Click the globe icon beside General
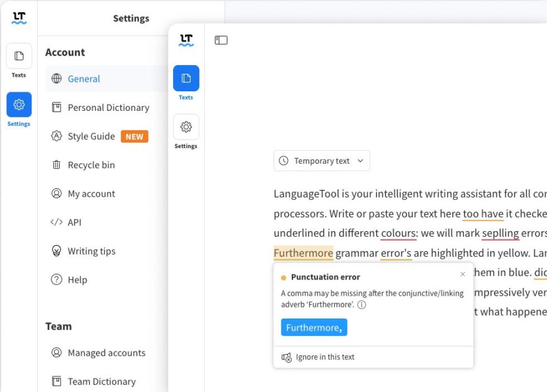This screenshot has height=392, width=547. (x=56, y=79)
